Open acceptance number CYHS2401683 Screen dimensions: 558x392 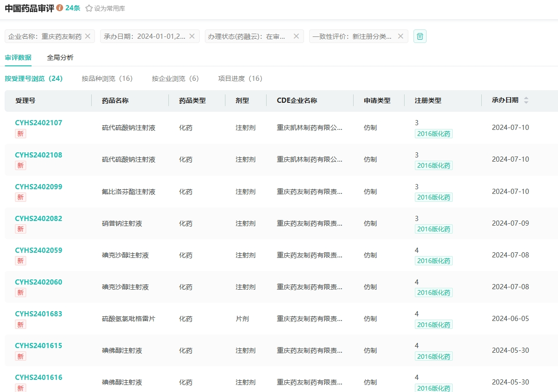pos(38,314)
